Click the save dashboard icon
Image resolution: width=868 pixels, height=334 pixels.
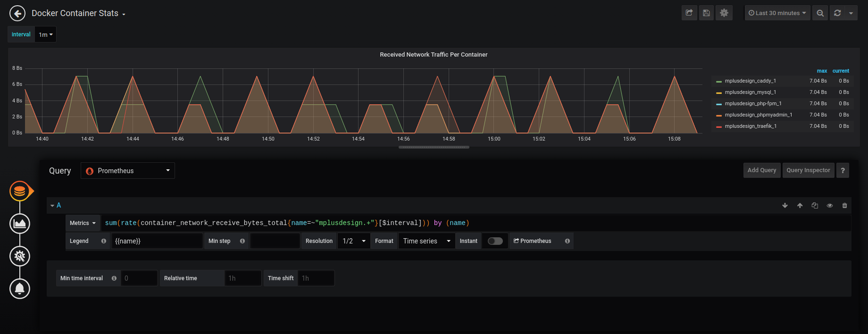click(x=706, y=13)
